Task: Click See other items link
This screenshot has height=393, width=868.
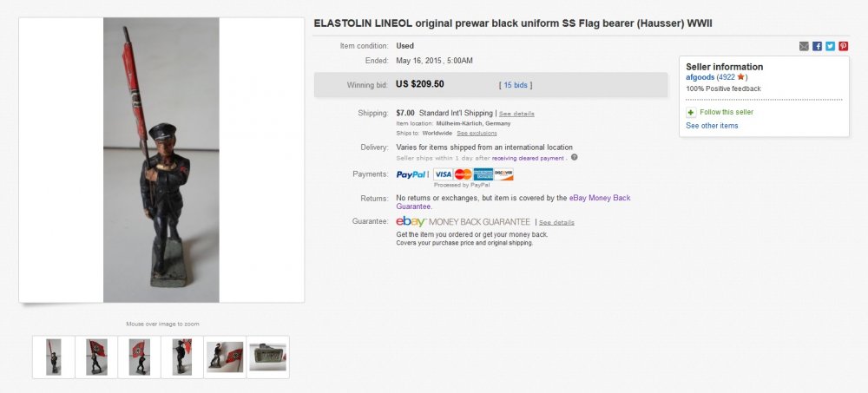Action: (x=712, y=126)
